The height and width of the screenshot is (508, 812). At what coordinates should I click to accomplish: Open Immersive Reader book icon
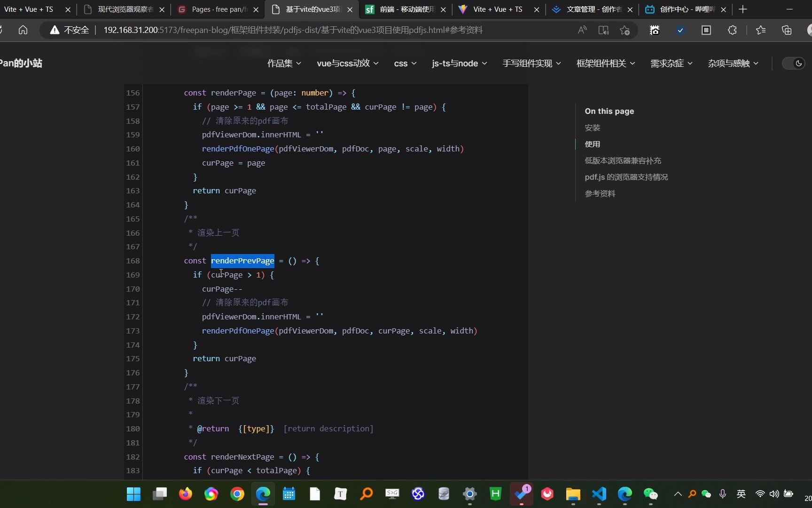tap(603, 30)
